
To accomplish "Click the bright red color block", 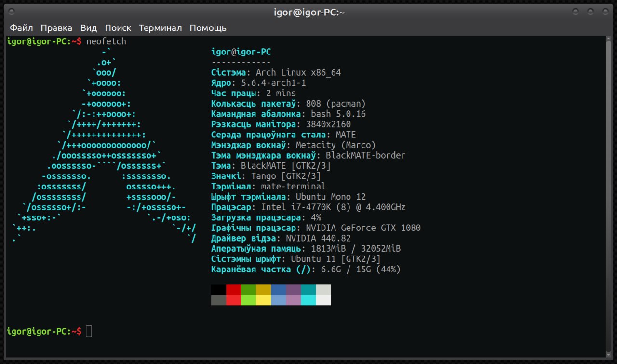I will tap(233, 300).
